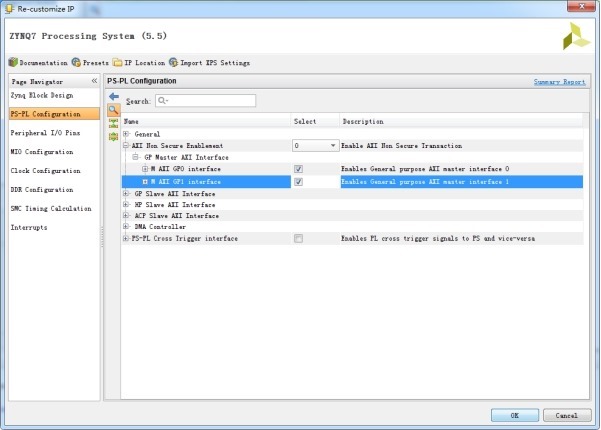Open AXI Non Secure Enablement dropdown
Viewport: 601px width, 430px height.
pyautogui.click(x=315, y=146)
